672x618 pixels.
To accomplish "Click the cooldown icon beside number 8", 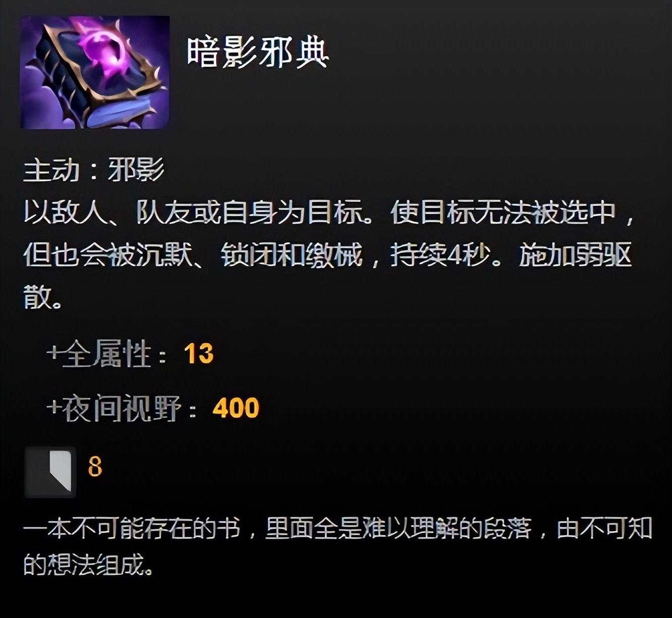I will 50,472.
